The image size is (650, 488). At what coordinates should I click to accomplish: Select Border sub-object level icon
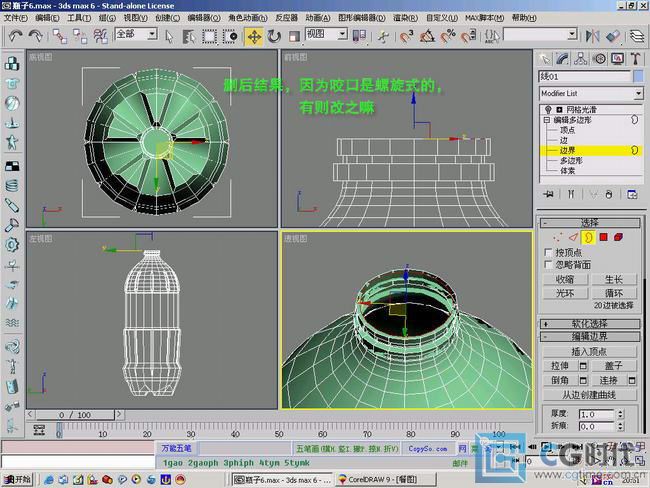(x=588, y=237)
